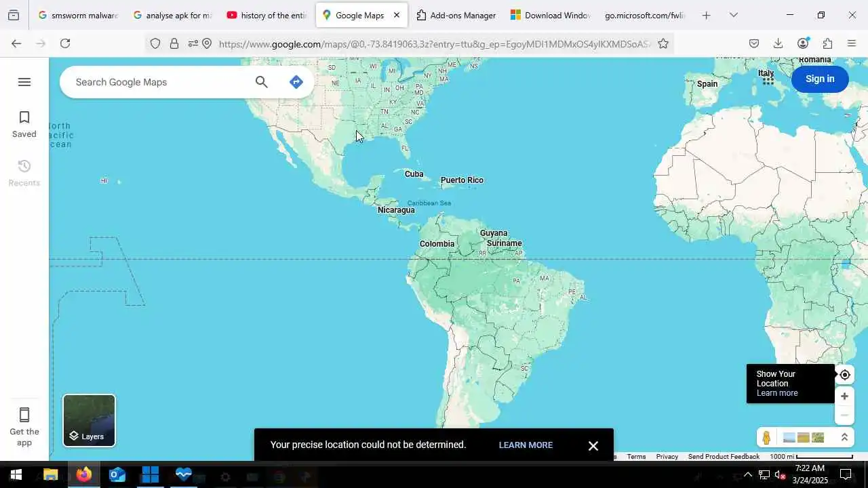Open Recents in the sidebar
This screenshot has height=488, width=868.
(24, 174)
